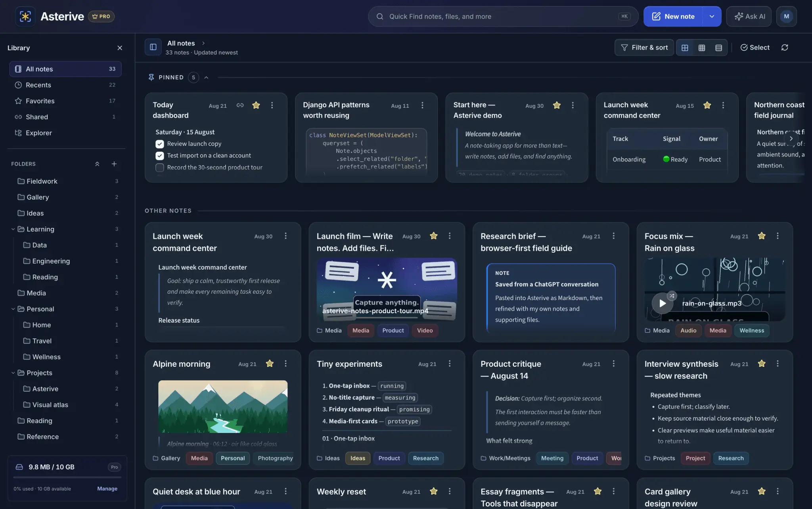
Task: Collapse the Projects folder
Action: pos(13,373)
